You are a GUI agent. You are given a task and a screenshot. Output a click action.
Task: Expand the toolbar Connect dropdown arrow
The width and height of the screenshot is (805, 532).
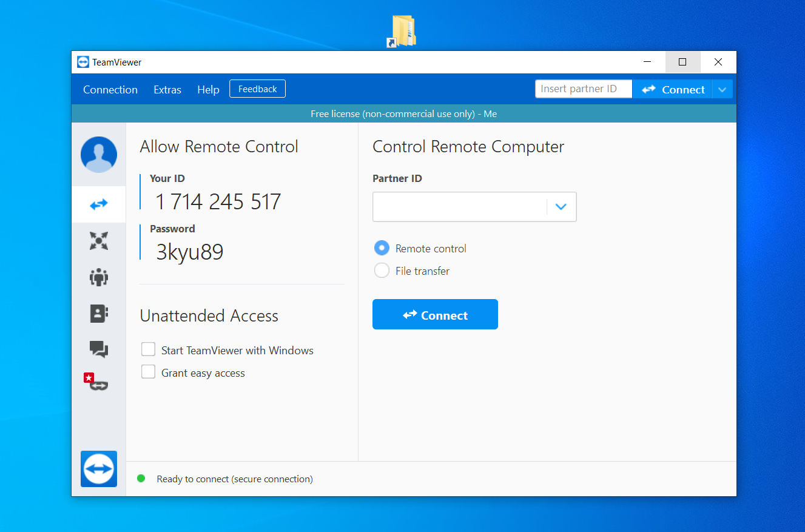pyautogui.click(x=722, y=89)
